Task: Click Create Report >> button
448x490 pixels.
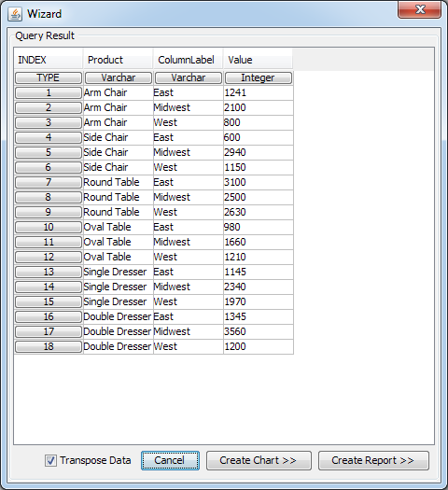Action: [x=373, y=460]
